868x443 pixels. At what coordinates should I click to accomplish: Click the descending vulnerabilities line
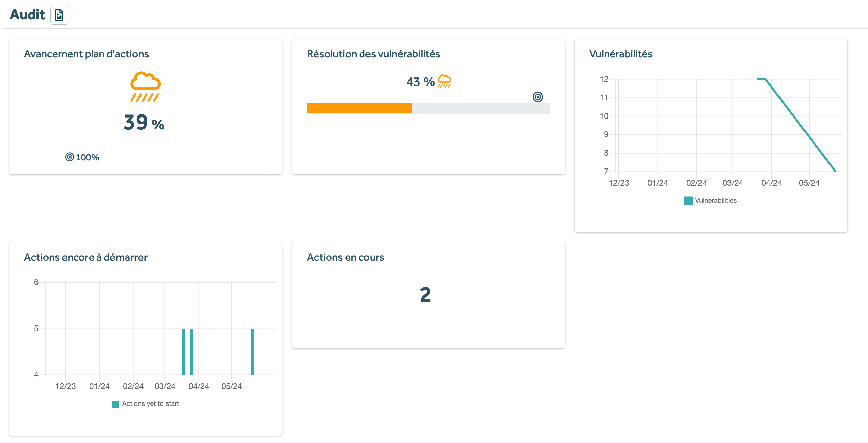(800, 125)
